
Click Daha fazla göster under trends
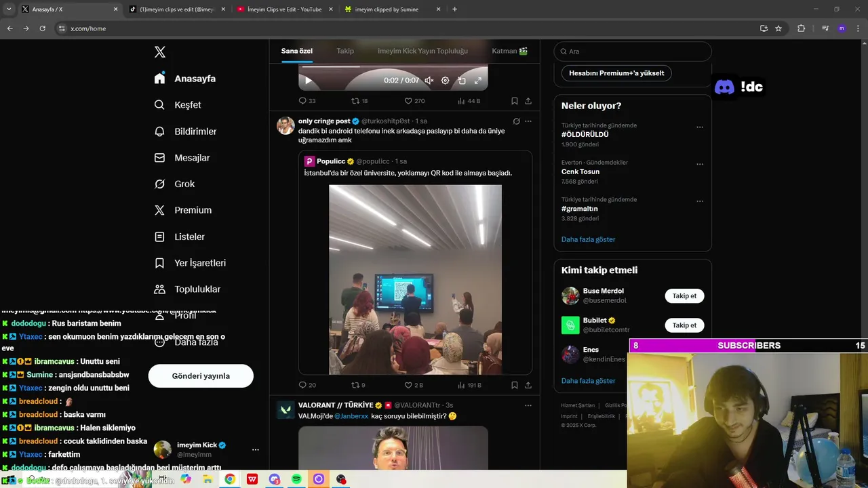588,239
